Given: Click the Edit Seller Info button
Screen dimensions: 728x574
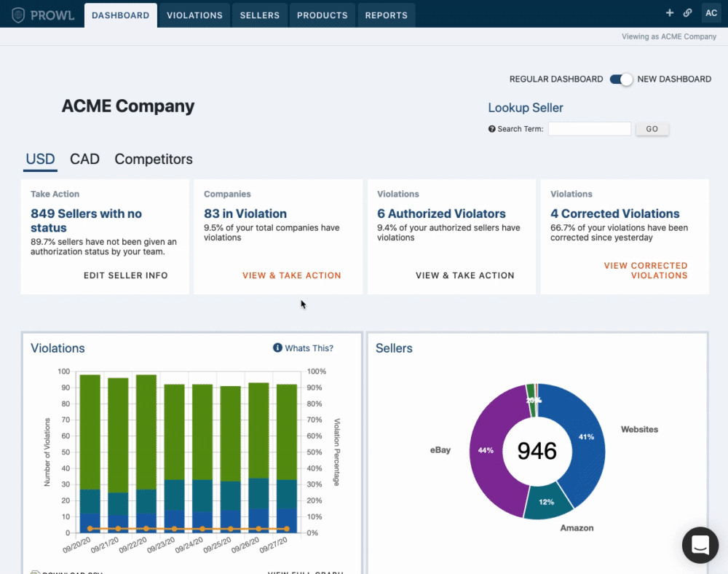Looking at the screenshot, I should coord(126,275).
